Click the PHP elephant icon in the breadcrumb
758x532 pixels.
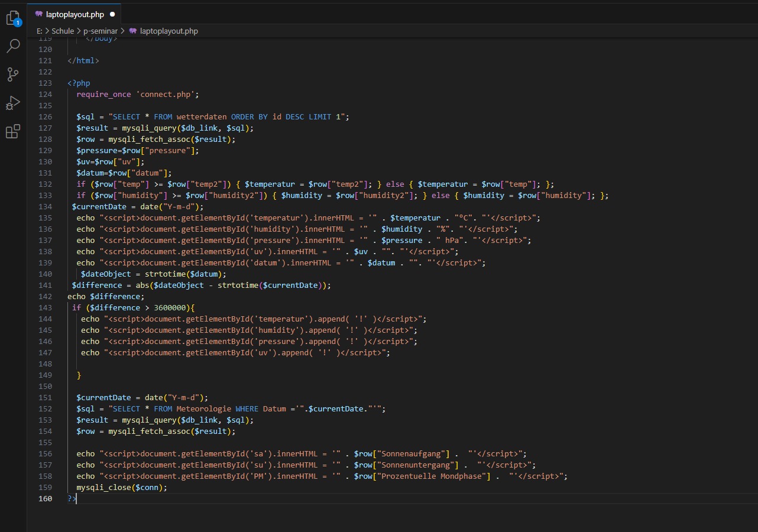133,31
